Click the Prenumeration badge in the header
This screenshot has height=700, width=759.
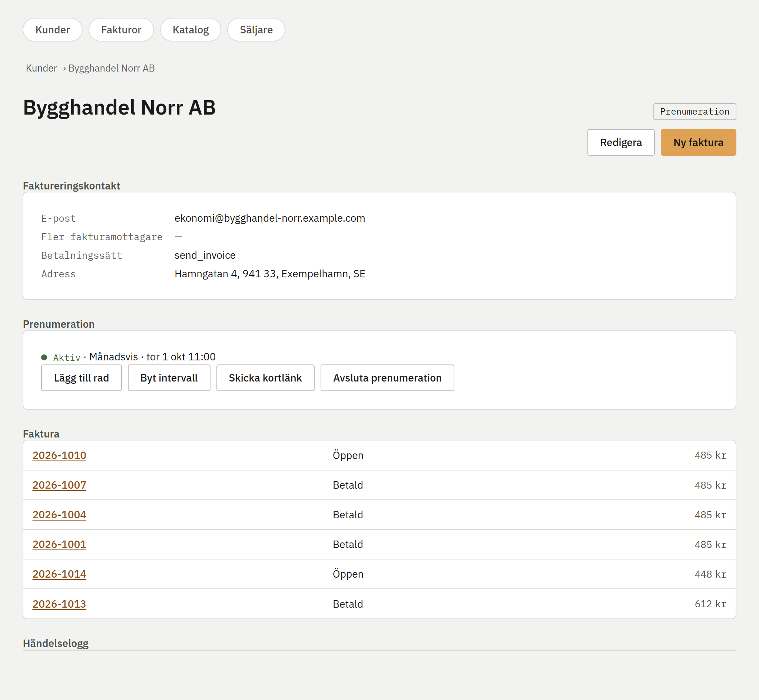pyautogui.click(x=694, y=111)
